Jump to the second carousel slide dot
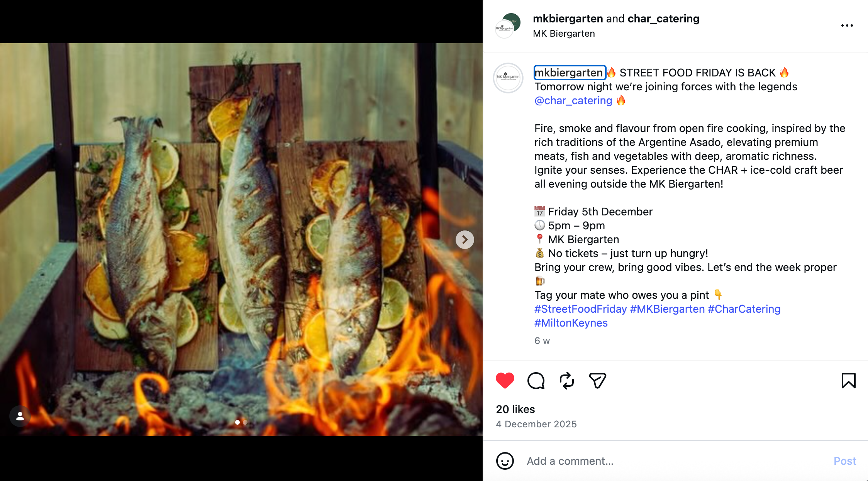The image size is (868, 481). tap(245, 422)
